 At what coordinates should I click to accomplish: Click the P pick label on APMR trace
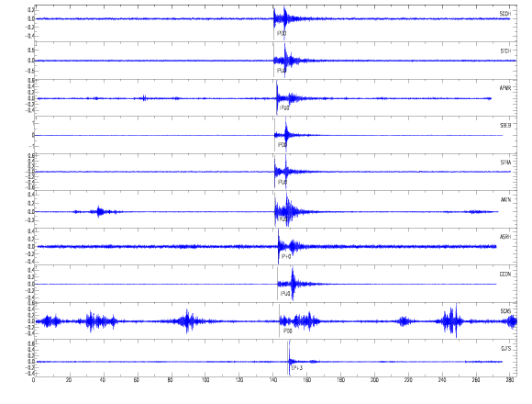click(x=284, y=108)
